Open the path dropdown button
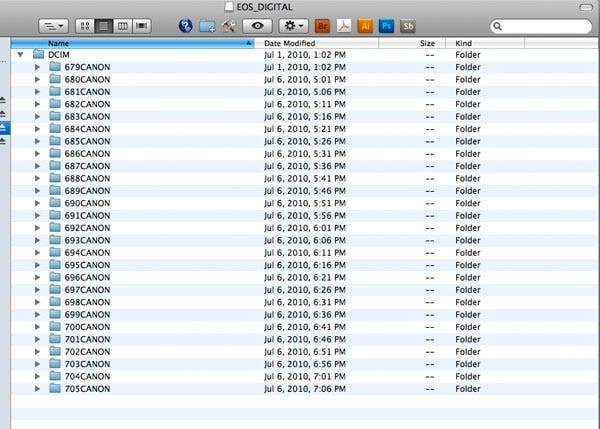The image size is (600, 429). (54, 26)
